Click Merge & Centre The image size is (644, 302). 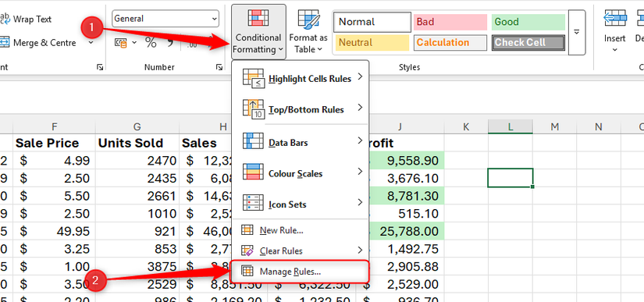(x=39, y=43)
